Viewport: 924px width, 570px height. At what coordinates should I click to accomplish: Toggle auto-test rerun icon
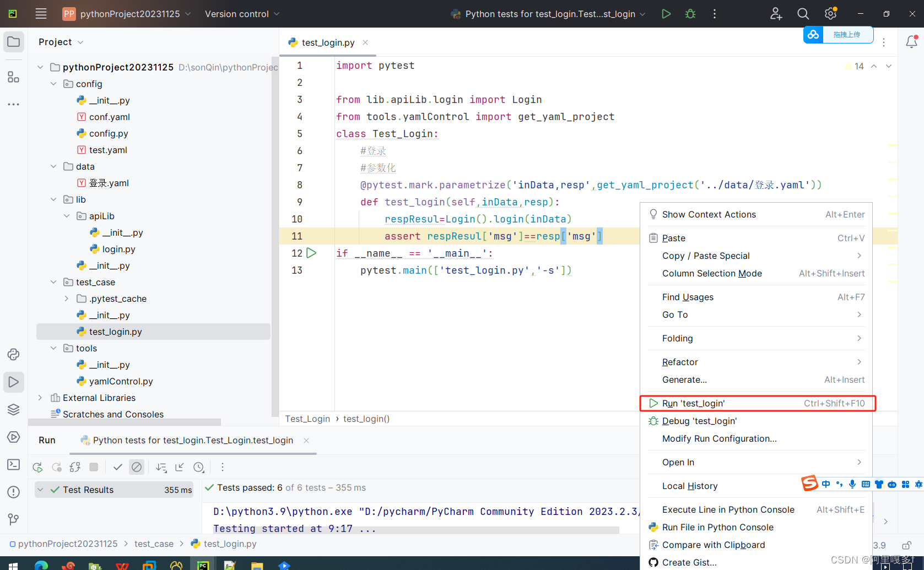(x=75, y=467)
